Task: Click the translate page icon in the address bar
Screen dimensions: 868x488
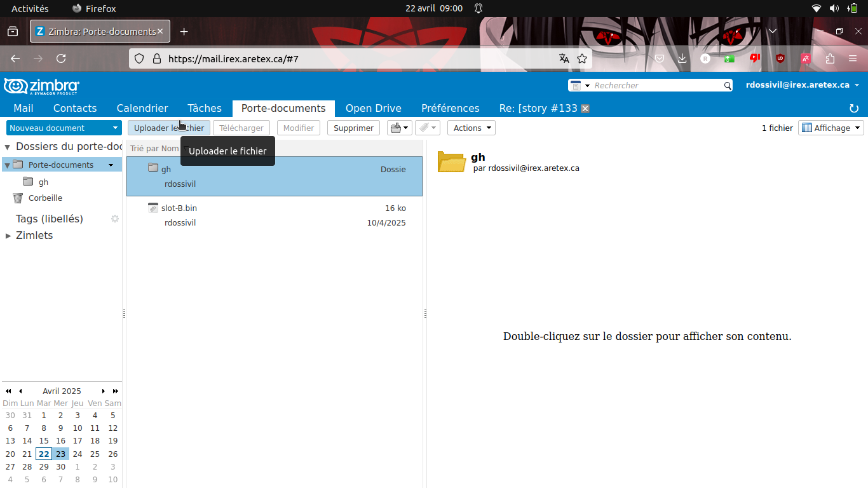Action: coord(564,58)
